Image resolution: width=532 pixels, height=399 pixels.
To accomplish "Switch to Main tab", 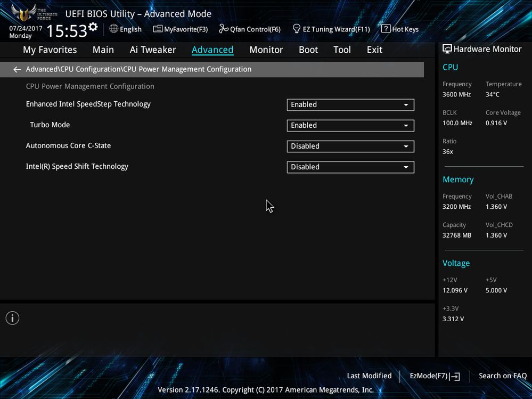I will [103, 50].
